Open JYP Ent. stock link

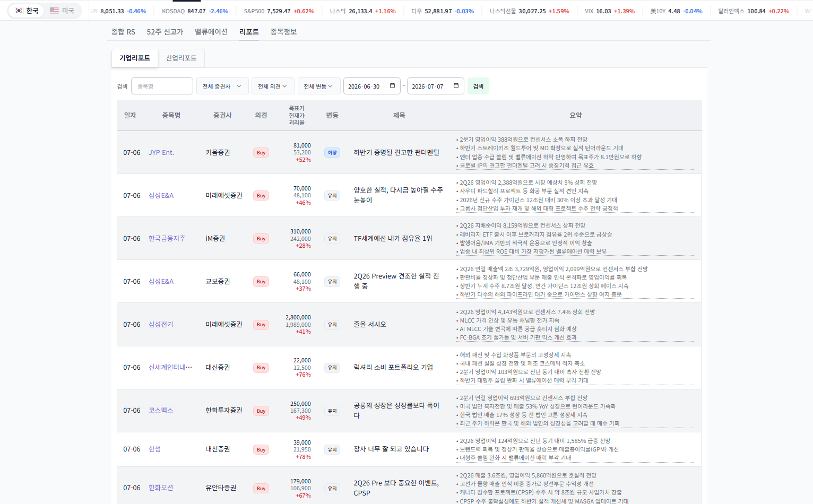161,152
